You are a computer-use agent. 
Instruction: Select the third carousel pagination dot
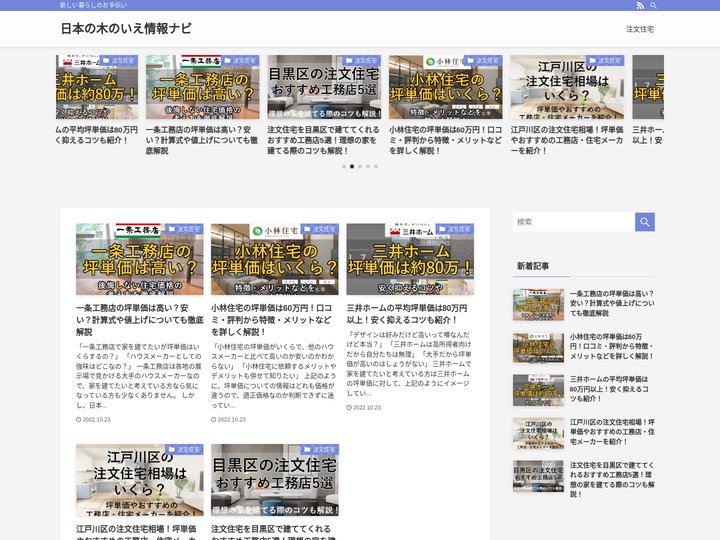click(x=360, y=167)
